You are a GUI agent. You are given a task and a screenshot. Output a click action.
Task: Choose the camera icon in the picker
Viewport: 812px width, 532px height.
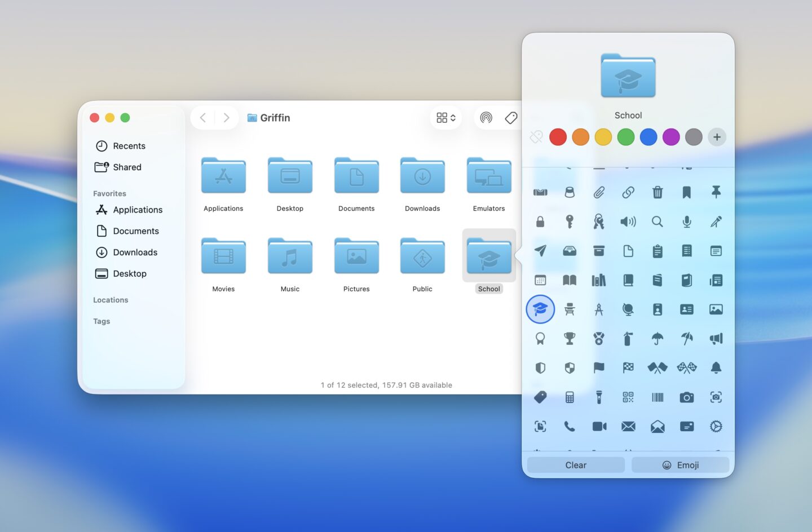(x=686, y=397)
